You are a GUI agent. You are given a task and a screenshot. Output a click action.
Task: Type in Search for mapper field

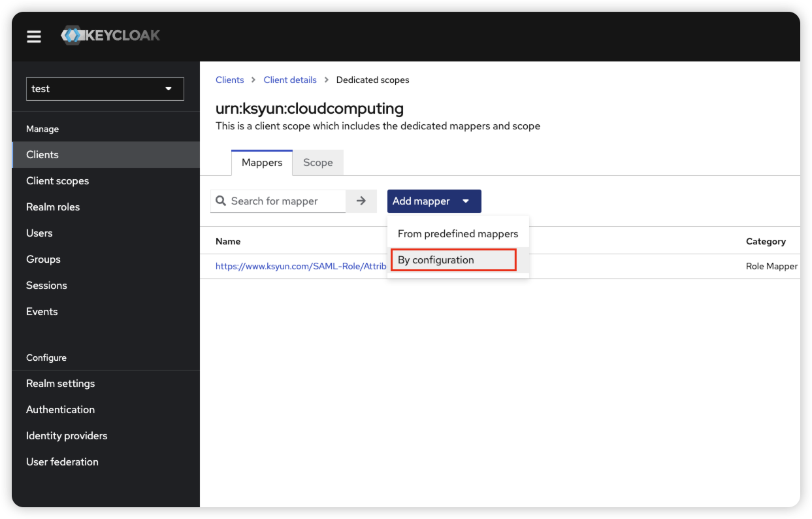pyautogui.click(x=286, y=201)
